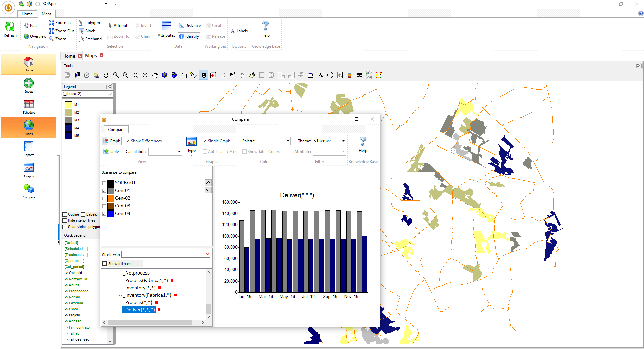Screen dimensions: 644x349
Task: Click the Zoom In magnifier on the Tools bar
Action: click(116, 75)
